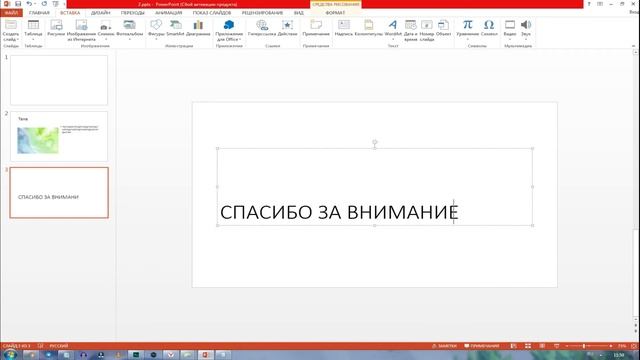Image resolution: width=640 pixels, height=360 pixels.
Task: Insert a Symbol (Символ) omega icon
Action: coord(489,25)
